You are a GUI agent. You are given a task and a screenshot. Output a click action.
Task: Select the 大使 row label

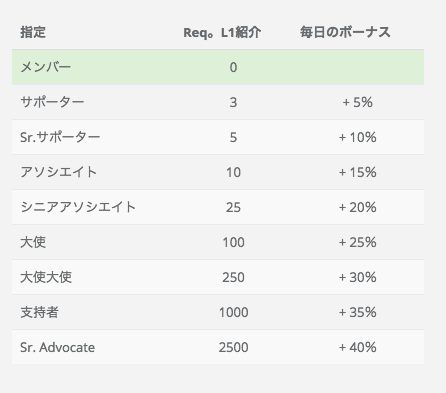(33, 242)
